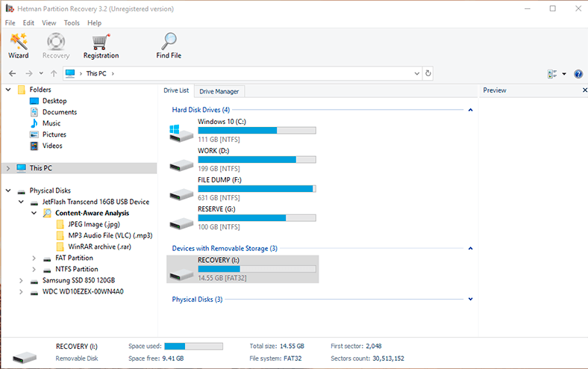Screen dimensions: 588x369
Task: Click 'Sectors count: 30,513,152' status text
Action: point(367,359)
